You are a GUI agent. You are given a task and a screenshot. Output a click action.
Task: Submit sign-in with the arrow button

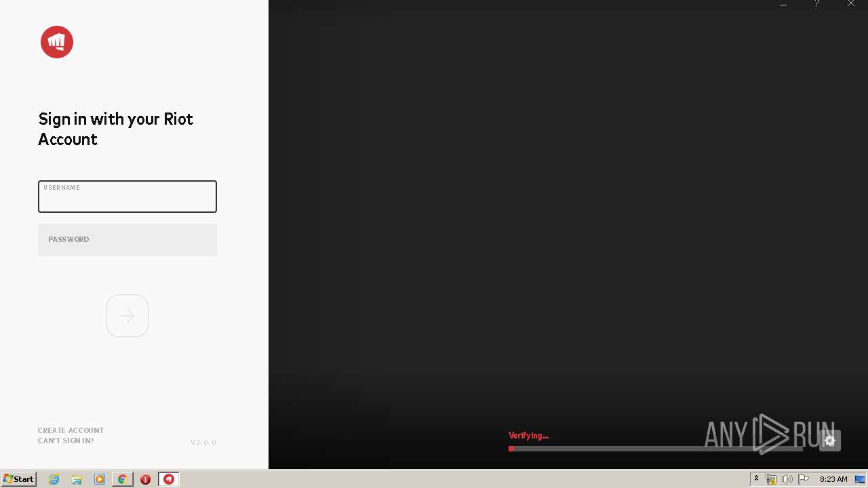point(127,316)
